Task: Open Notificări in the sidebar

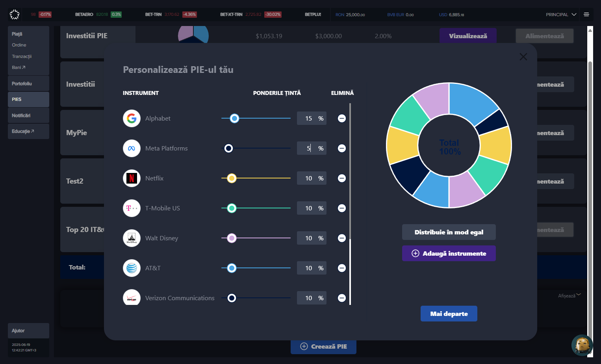Action: (x=28, y=115)
